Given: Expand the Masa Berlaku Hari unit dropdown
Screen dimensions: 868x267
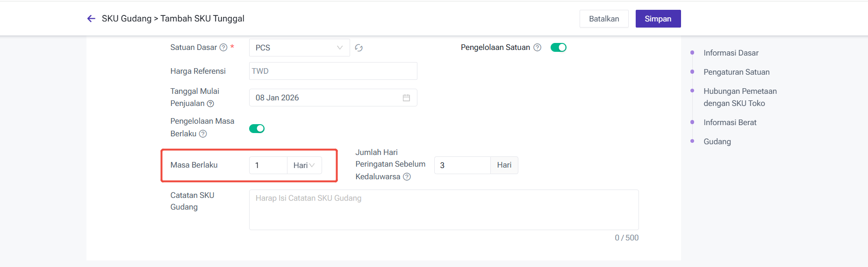Looking at the screenshot, I should tap(304, 165).
